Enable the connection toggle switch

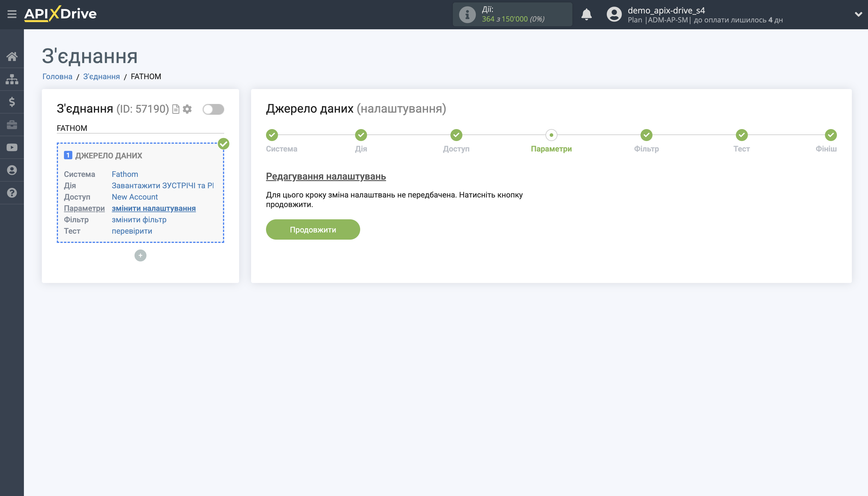pyautogui.click(x=213, y=109)
